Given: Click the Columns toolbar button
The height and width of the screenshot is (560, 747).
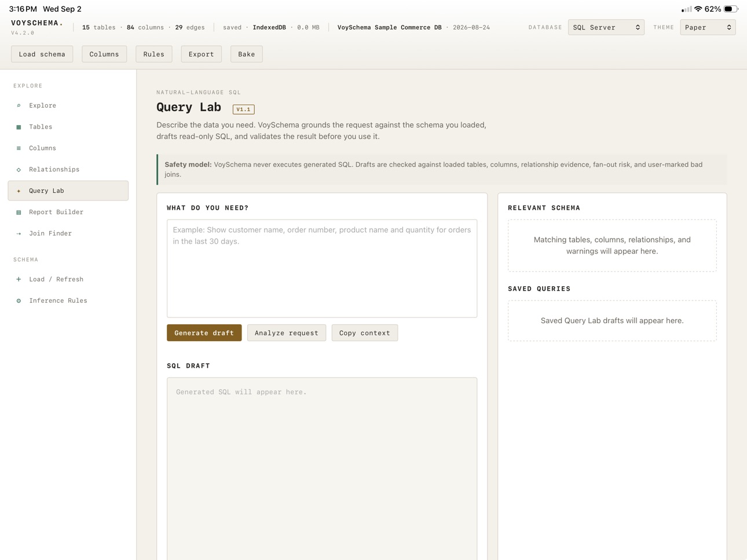Looking at the screenshot, I should tap(104, 54).
